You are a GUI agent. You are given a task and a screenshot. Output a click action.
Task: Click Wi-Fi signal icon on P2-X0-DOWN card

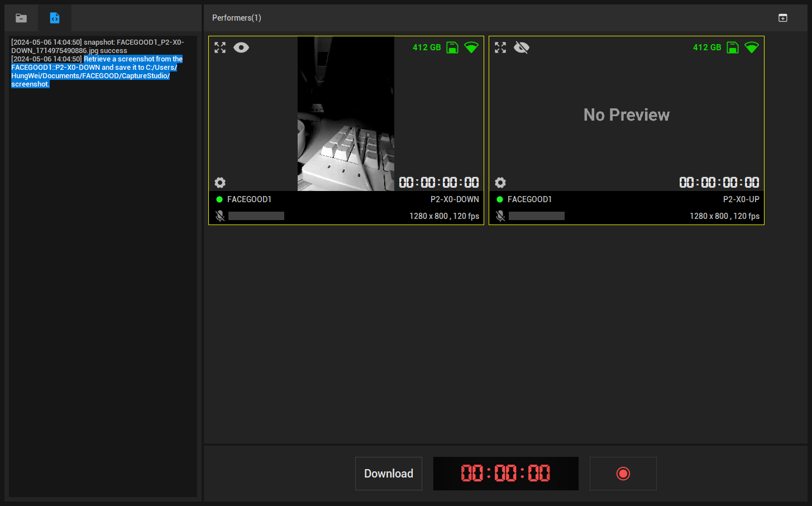coord(471,47)
